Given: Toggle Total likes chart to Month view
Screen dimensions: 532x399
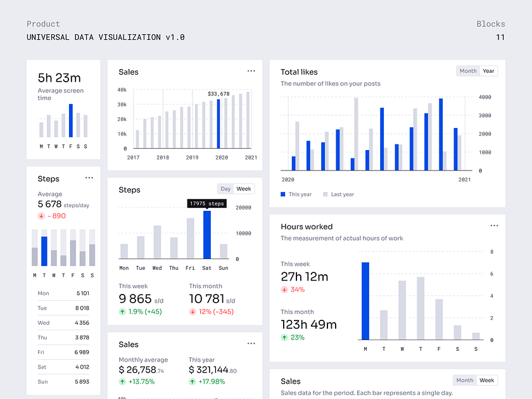Looking at the screenshot, I should point(467,70).
